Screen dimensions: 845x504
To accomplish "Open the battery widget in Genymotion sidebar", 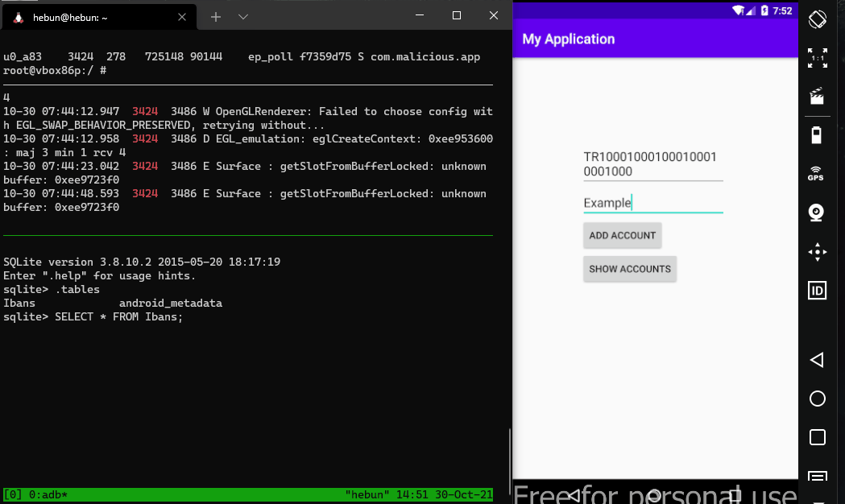I will pyautogui.click(x=817, y=135).
